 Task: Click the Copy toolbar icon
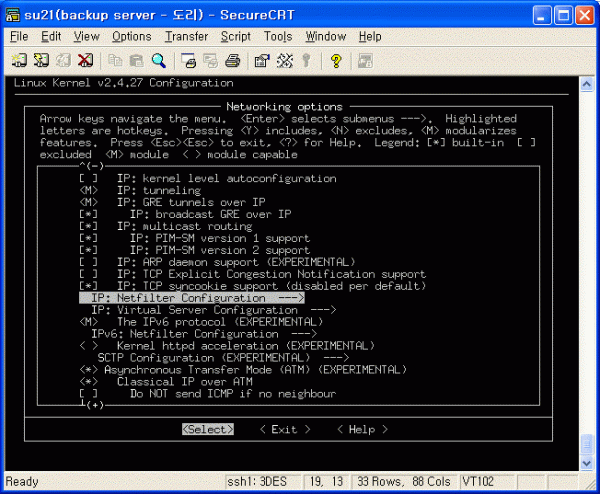115,60
